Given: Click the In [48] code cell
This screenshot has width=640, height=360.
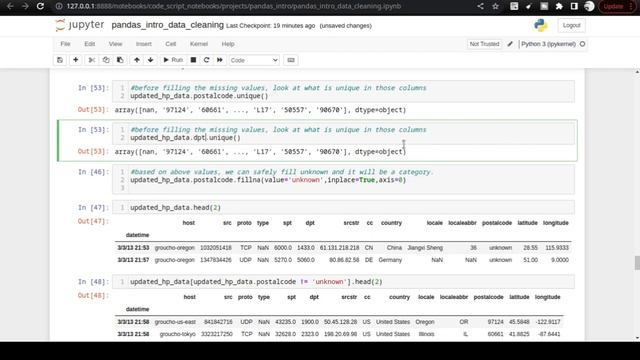Looking at the screenshot, I should (x=343, y=282).
